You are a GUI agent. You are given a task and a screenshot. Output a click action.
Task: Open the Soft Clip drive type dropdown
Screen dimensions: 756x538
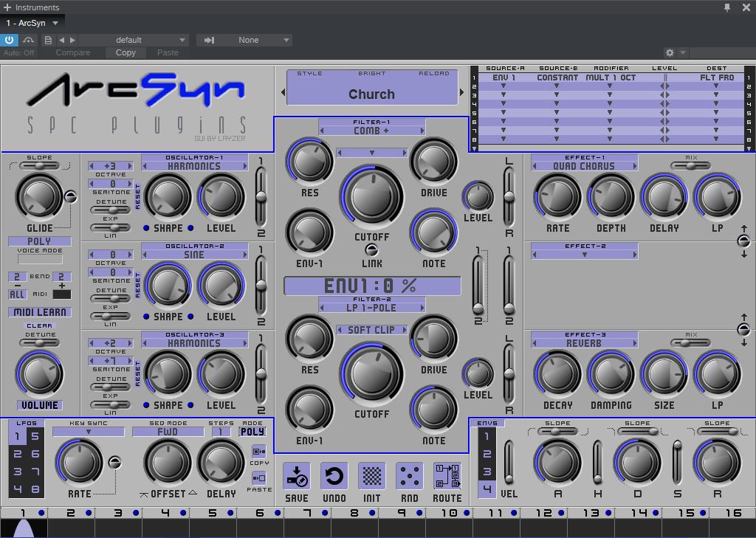point(371,330)
